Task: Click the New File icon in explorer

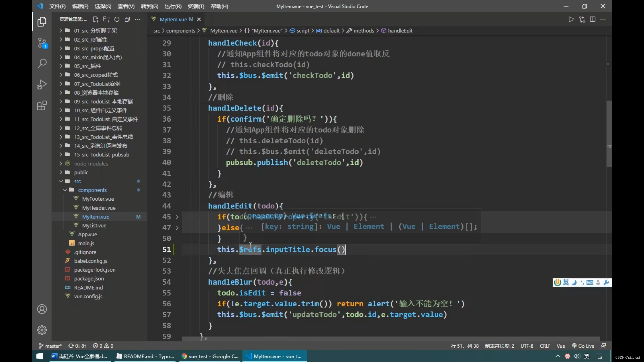Action: tap(96, 19)
